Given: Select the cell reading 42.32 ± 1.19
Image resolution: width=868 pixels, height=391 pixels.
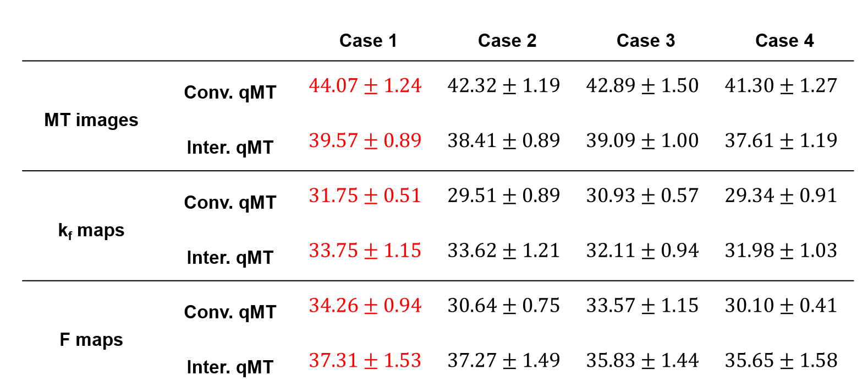Looking at the screenshot, I should (503, 86).
